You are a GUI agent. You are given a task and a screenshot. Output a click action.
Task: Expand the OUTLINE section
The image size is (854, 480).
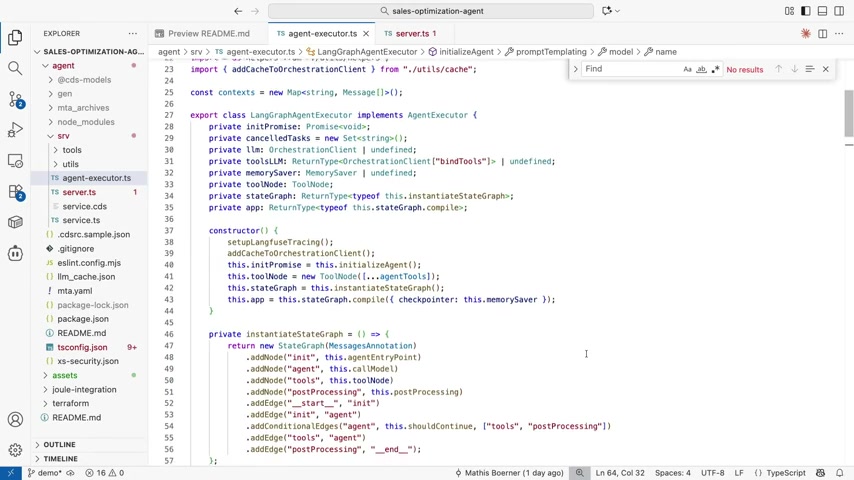tap(89, 445)
